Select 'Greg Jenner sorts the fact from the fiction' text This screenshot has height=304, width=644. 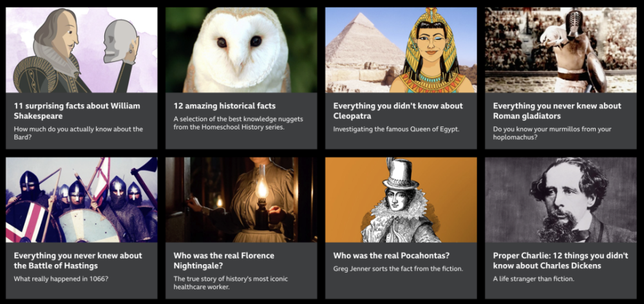pyautogui.click(x=398, y=269)
